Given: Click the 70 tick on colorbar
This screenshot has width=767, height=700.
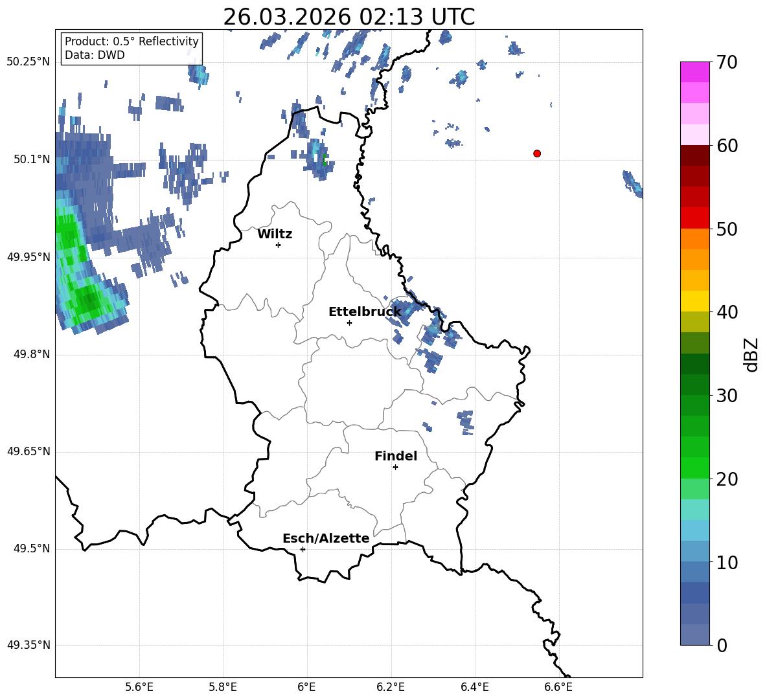Looking at the screenshot, I should point(726,62).
